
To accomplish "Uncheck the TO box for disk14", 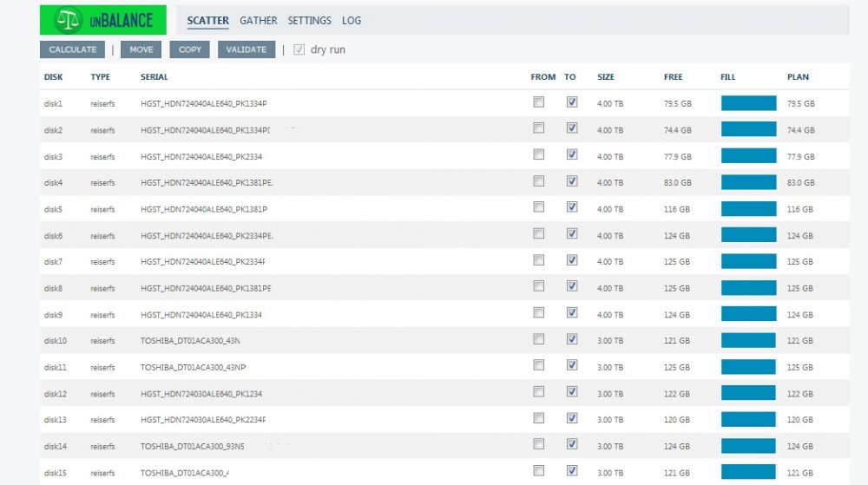I will point(572,444).
